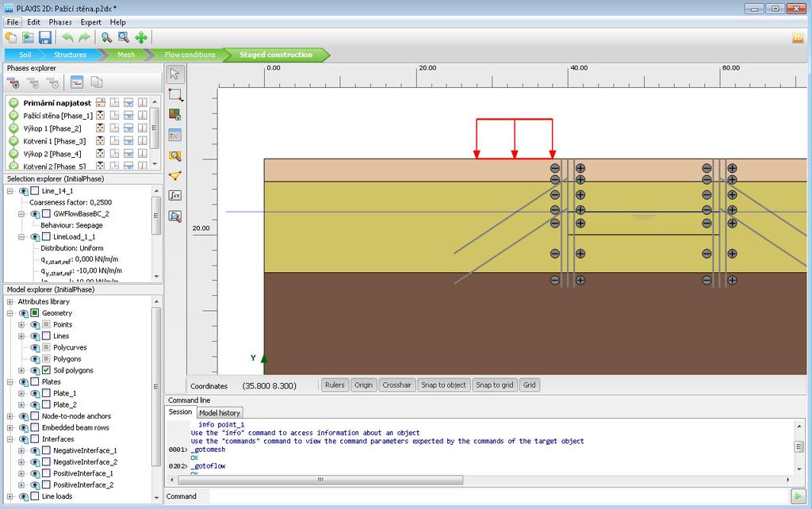
Task: Click the Origin button
Action: (363, 385)
